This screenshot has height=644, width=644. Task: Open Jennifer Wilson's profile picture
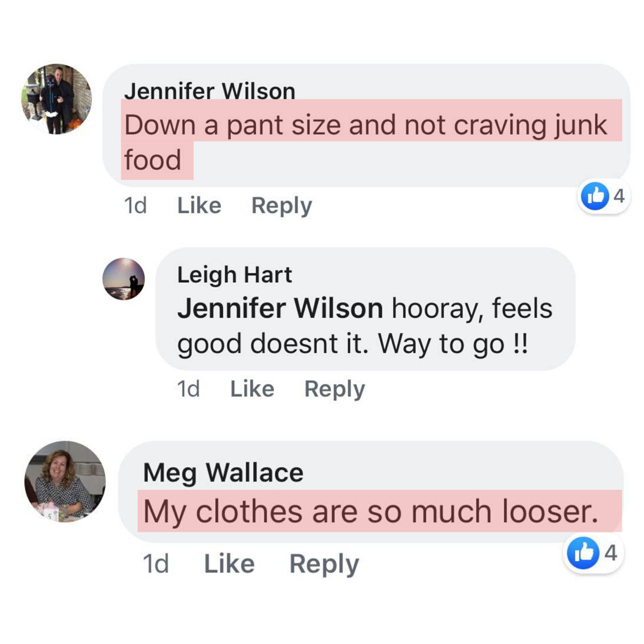(x=56, y=99)
